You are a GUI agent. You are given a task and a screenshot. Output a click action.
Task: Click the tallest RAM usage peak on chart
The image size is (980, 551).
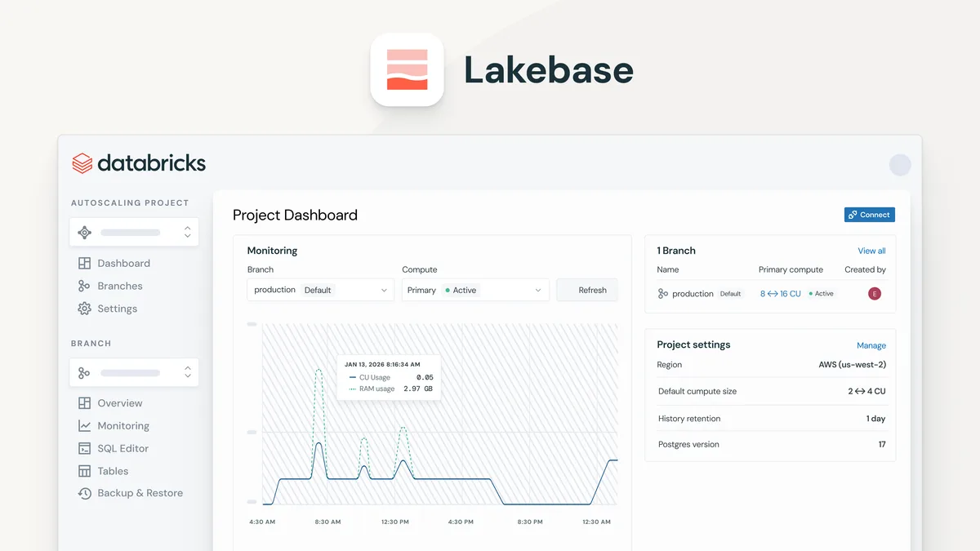[x=318, y=371]
